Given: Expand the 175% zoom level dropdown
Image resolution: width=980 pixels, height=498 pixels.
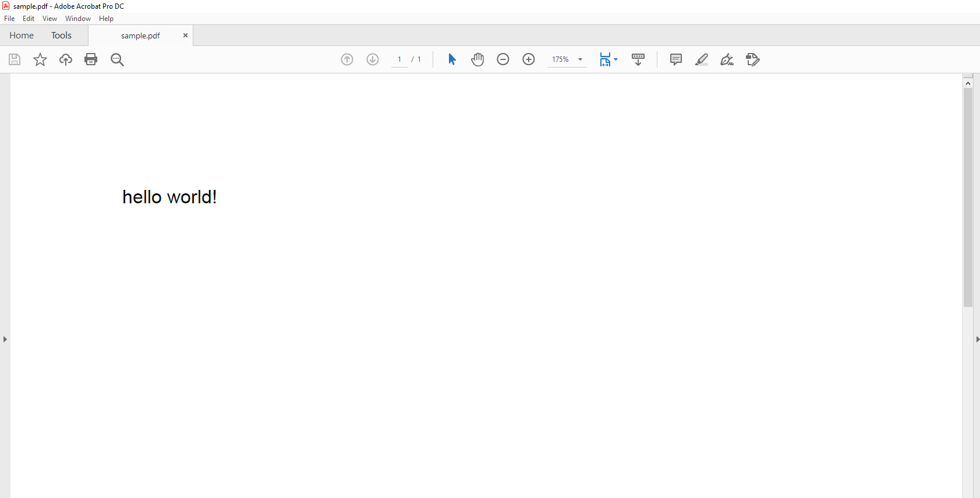Looking at the screenshot, I should [580, 59].
